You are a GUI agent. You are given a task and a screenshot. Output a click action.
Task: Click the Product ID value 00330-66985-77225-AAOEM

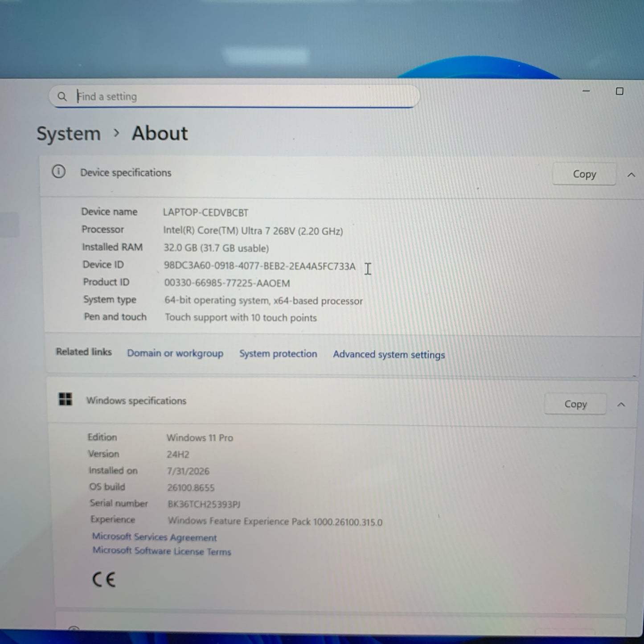coord(227,283)
